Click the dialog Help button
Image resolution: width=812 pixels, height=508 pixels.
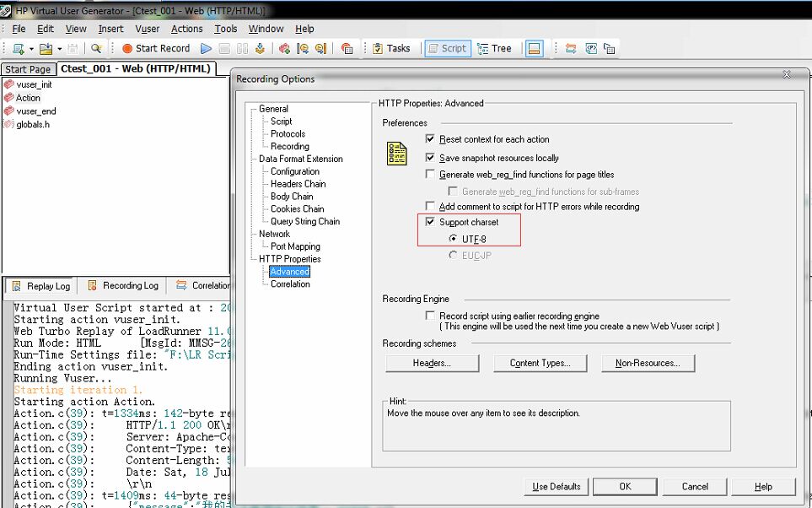(763, 487)
